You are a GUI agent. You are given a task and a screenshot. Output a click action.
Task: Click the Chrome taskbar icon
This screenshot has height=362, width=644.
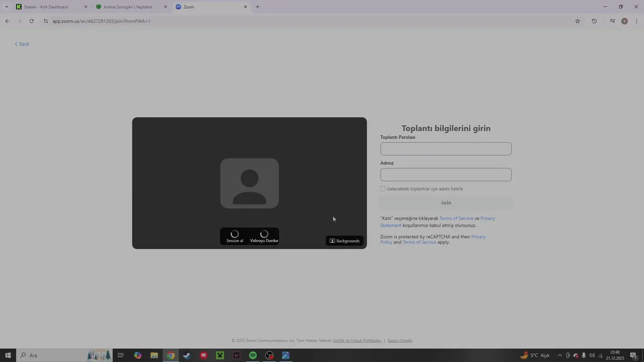pyautogui.click(x=171, y=355)
